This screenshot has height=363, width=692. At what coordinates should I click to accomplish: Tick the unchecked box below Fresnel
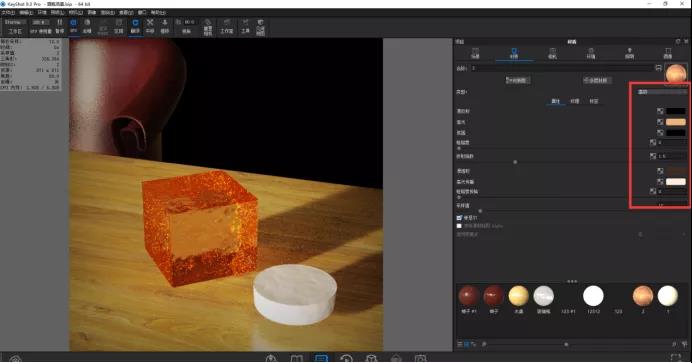pyautogui.click(x=459, y=226)
